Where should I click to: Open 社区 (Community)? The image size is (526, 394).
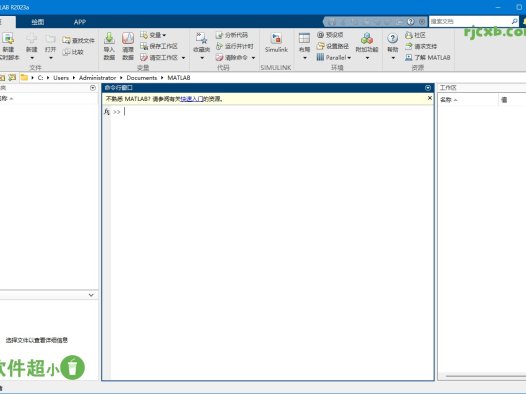coord(415,35)
